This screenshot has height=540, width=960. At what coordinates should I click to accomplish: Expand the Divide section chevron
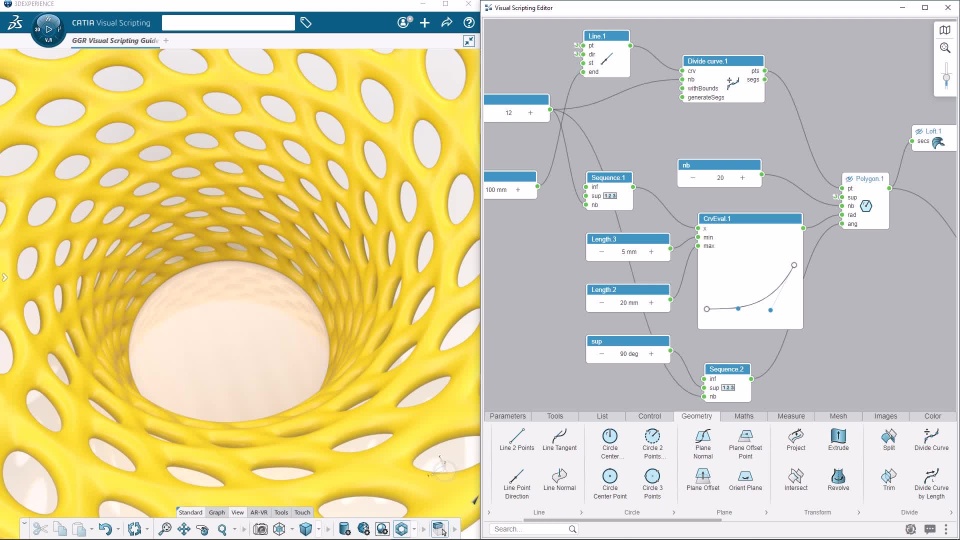[x=951, y=512]
